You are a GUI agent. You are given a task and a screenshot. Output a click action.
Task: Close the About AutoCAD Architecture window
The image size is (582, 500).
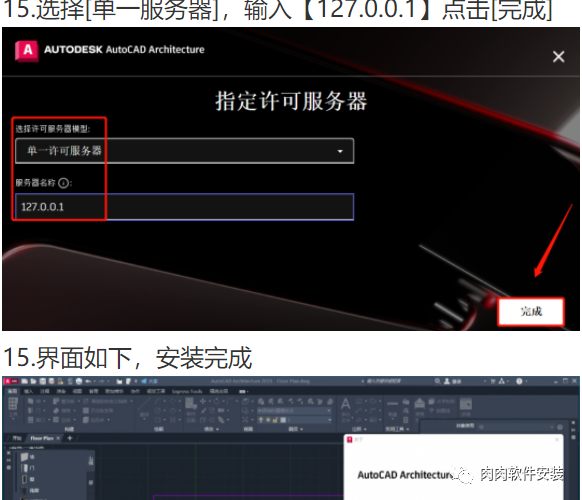pos(557,440)
